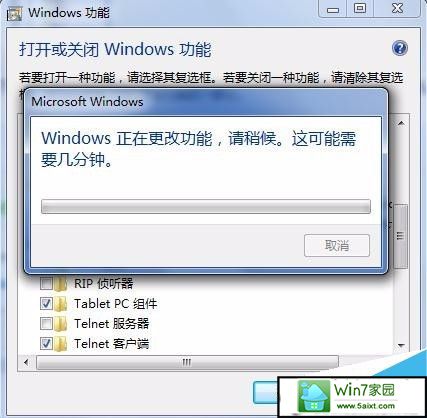Enable the RIP 侦听器 checkbox

[x=46, y=284]
